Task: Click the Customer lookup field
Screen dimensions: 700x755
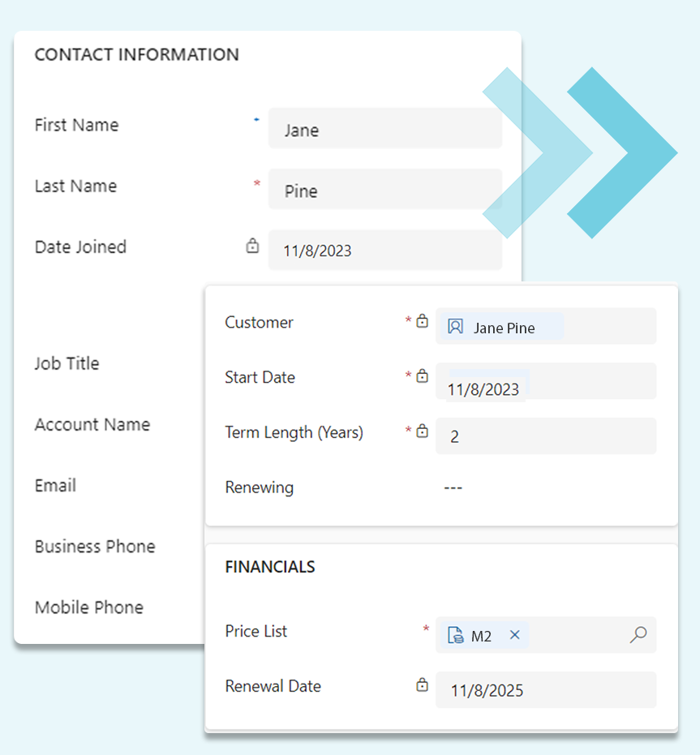Action: [608, 327]
